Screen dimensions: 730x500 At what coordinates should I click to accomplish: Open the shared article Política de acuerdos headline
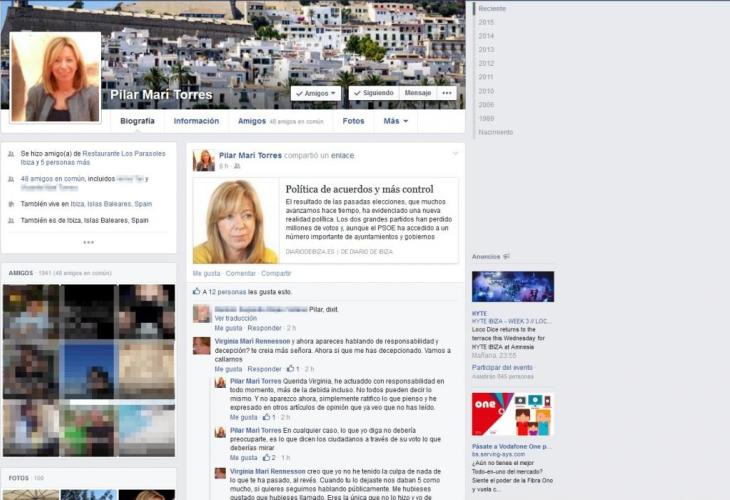359,189
